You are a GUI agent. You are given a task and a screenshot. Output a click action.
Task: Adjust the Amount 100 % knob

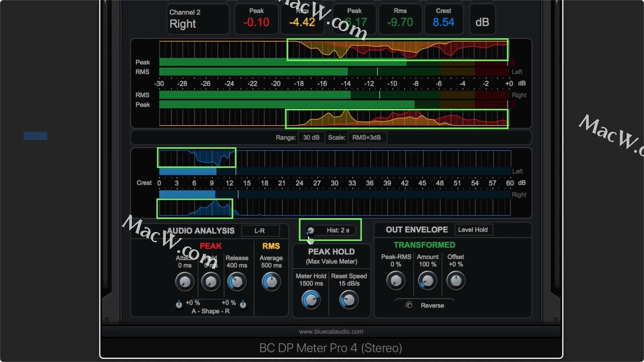coord(427,281)
